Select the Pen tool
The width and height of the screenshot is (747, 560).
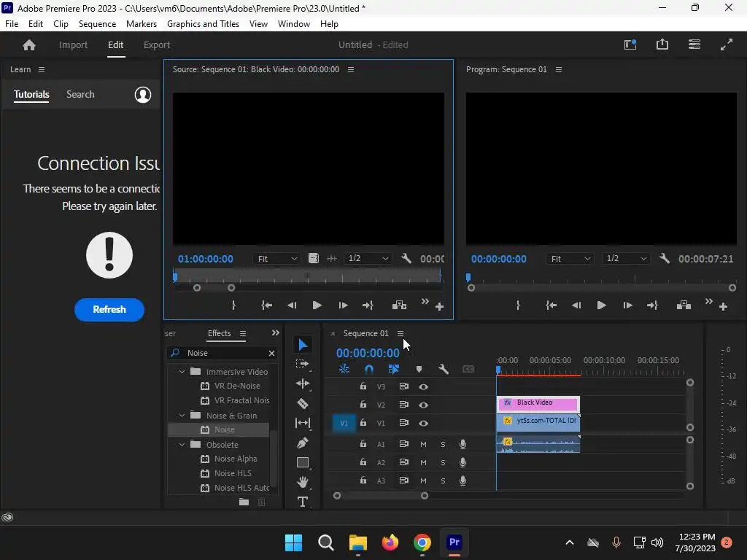point(303,443)
